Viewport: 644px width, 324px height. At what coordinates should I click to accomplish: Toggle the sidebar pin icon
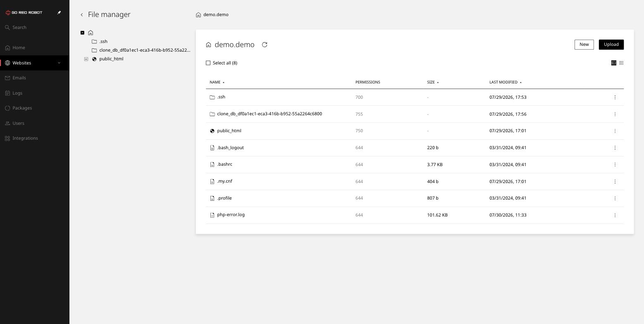coord(59,12)
